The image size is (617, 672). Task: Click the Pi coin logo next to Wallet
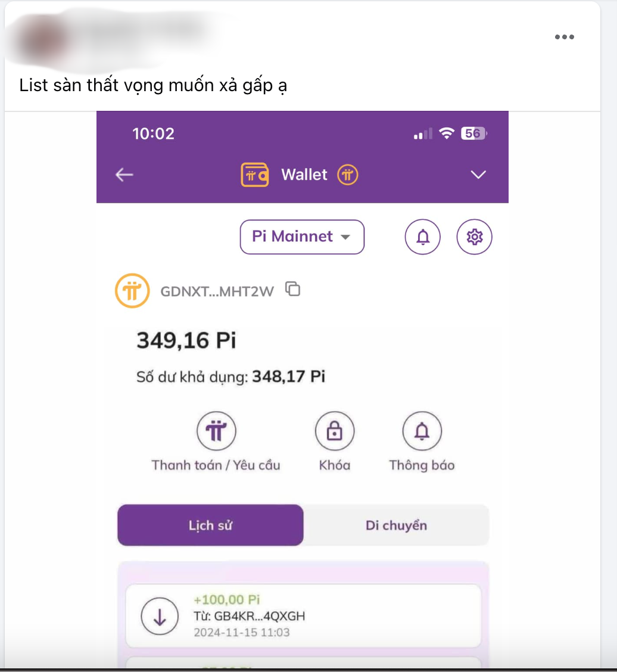[x=347, y=175]
